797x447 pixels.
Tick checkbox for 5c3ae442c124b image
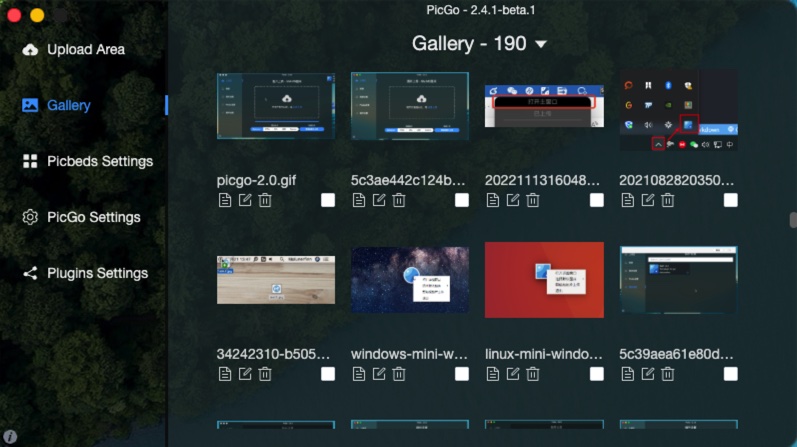(x=462, y=200)
